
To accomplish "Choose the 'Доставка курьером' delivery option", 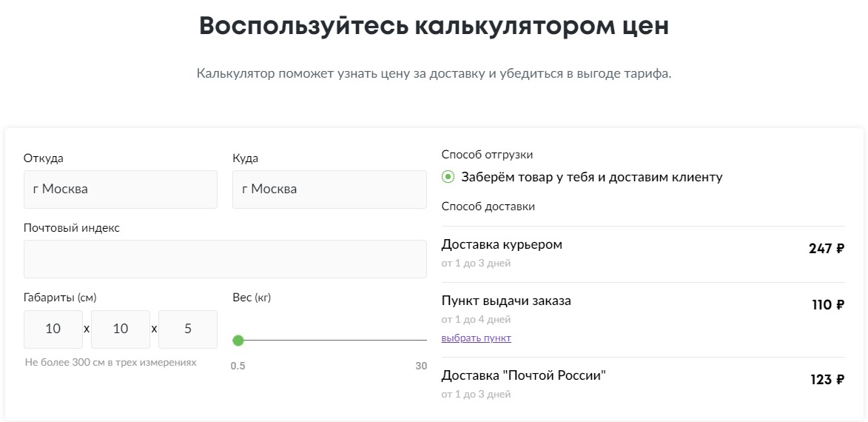I will [x=643, y=254].
